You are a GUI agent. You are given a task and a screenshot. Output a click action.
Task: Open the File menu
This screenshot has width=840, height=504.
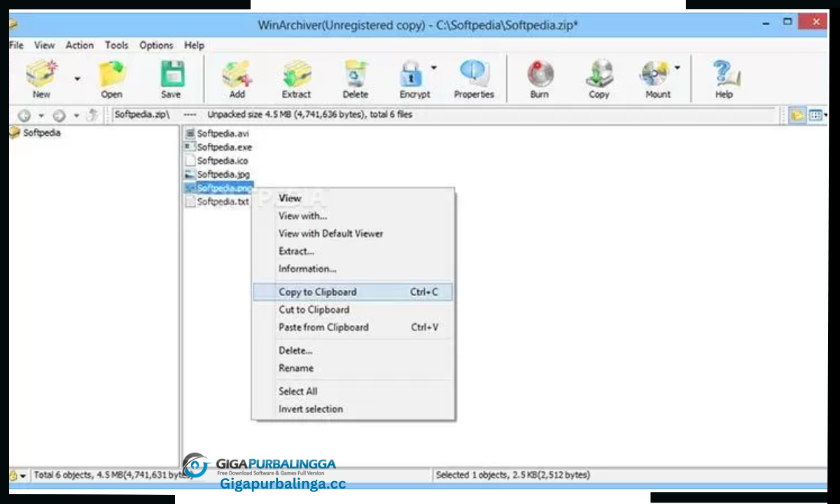coord(15,45)
